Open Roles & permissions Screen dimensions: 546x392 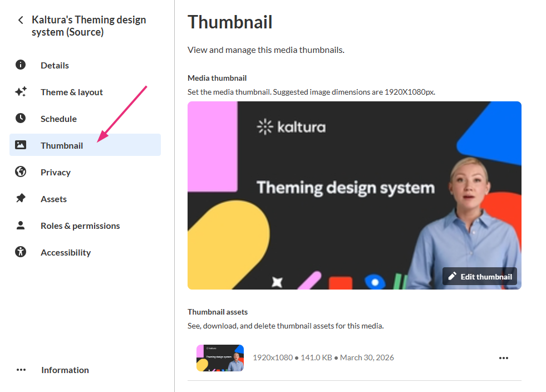point(85,226)
